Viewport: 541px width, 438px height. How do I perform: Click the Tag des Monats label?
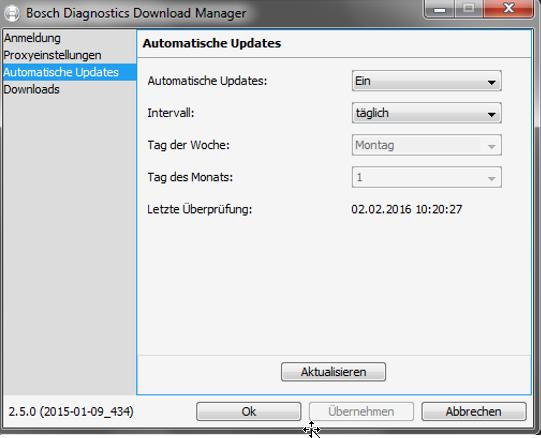(x=190, y=177)
